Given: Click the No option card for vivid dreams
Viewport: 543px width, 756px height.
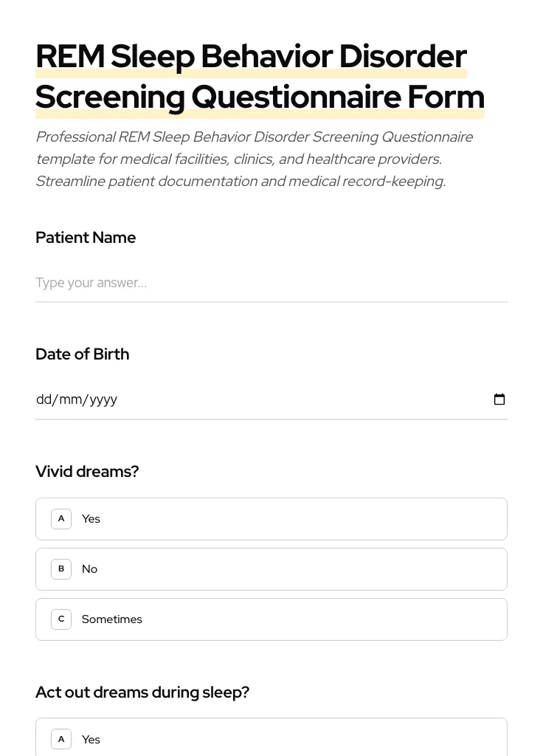Looking at the screenshot, I should tap(271, 568).
